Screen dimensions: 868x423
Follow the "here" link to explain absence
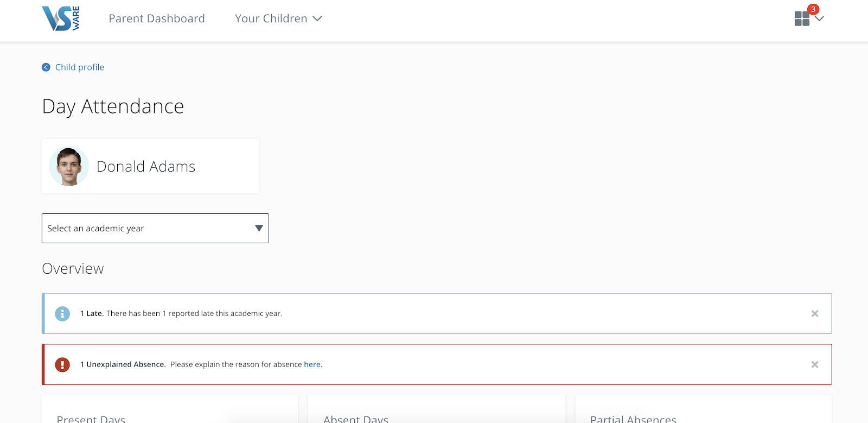tap(312, 364)
